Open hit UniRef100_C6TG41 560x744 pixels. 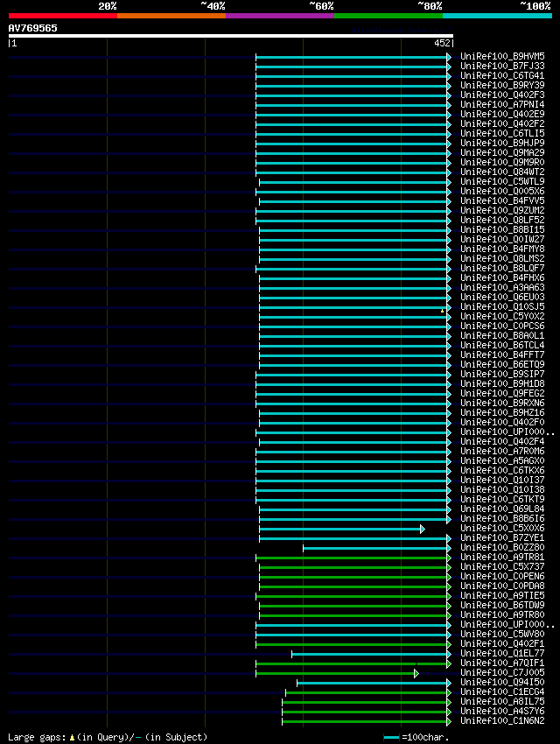point(502,75)
